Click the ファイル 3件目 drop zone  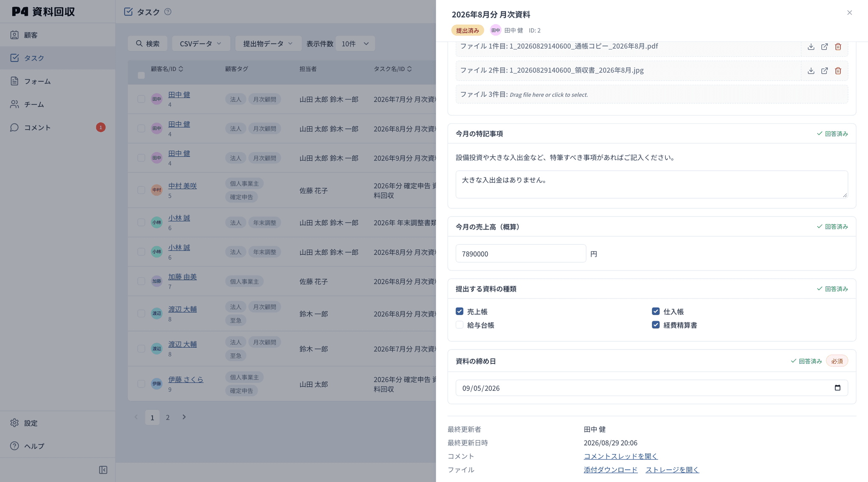click(x=652, y=94)
